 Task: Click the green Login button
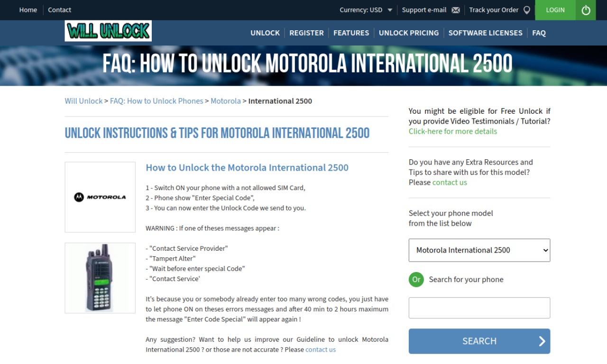(555, 10)
